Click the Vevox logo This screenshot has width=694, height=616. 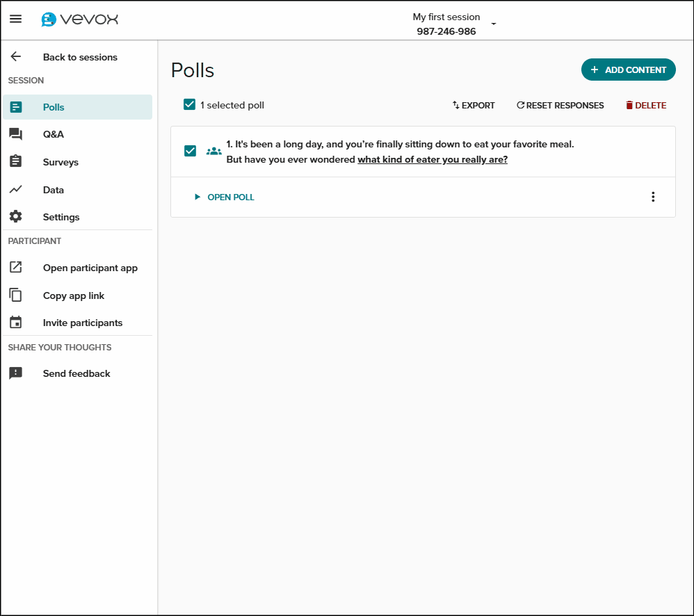pos(79,19)
